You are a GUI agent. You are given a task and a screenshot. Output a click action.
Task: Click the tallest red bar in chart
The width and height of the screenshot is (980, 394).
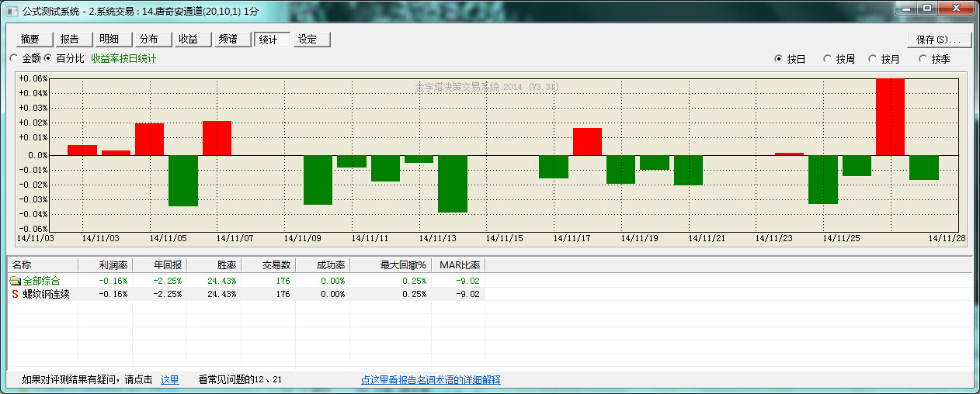point(890,116)
